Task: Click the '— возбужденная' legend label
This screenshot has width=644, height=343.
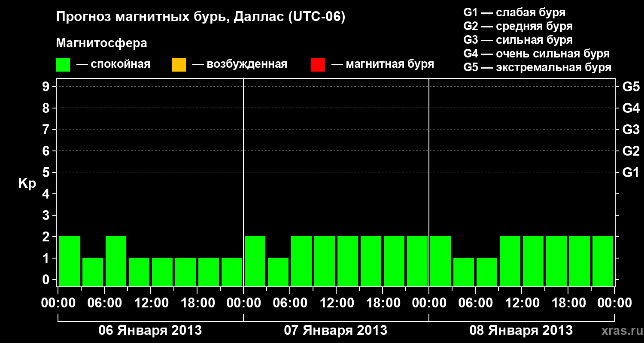Action: tap(240, 65)
